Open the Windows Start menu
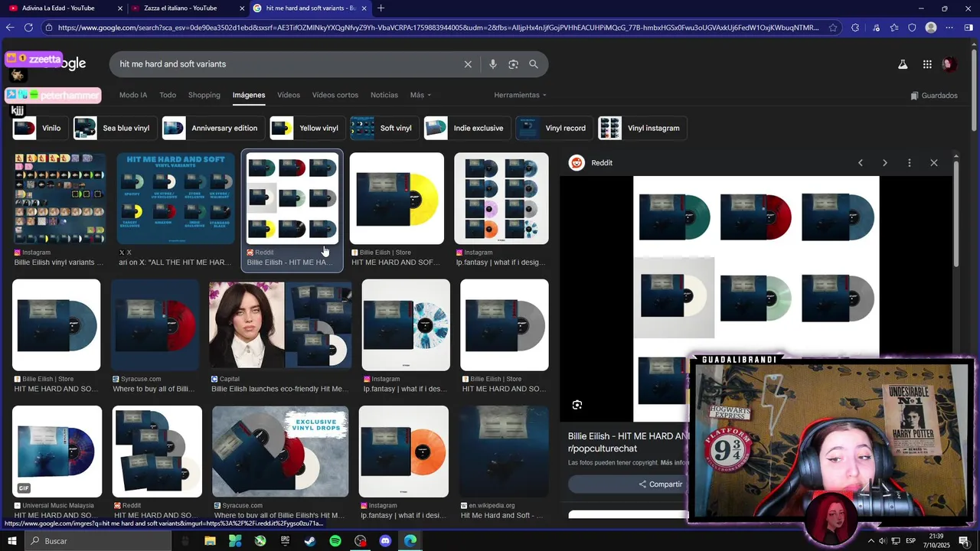This screenshot has height=551, width=980. (x=11, y=541)
